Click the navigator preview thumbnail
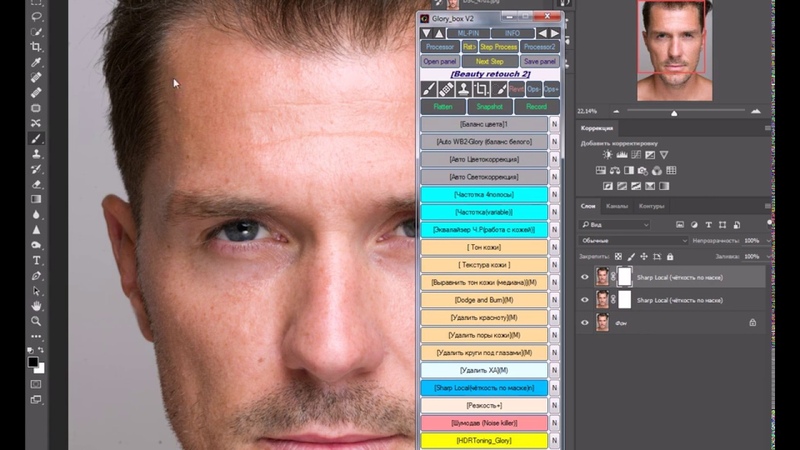 click(x=674, y=51)
